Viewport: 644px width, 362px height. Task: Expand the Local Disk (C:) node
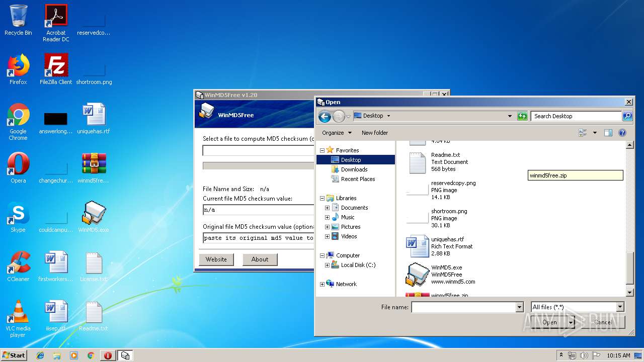click(x=327, y=265)
